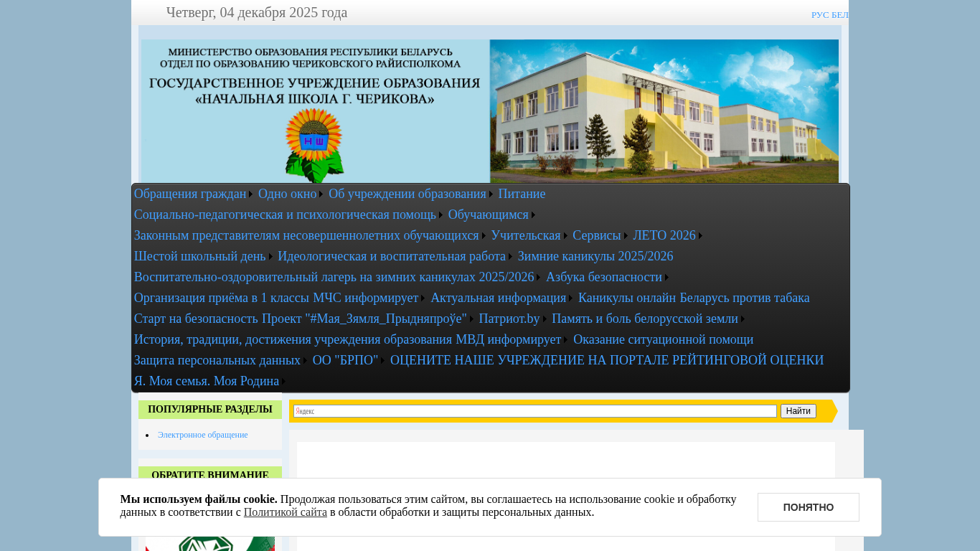The width and height of the screenshot is (980, 551).
Task: Open Проект "#Мая_Зямля_Прыдняпроўе" menu
Action: (364, 319)
